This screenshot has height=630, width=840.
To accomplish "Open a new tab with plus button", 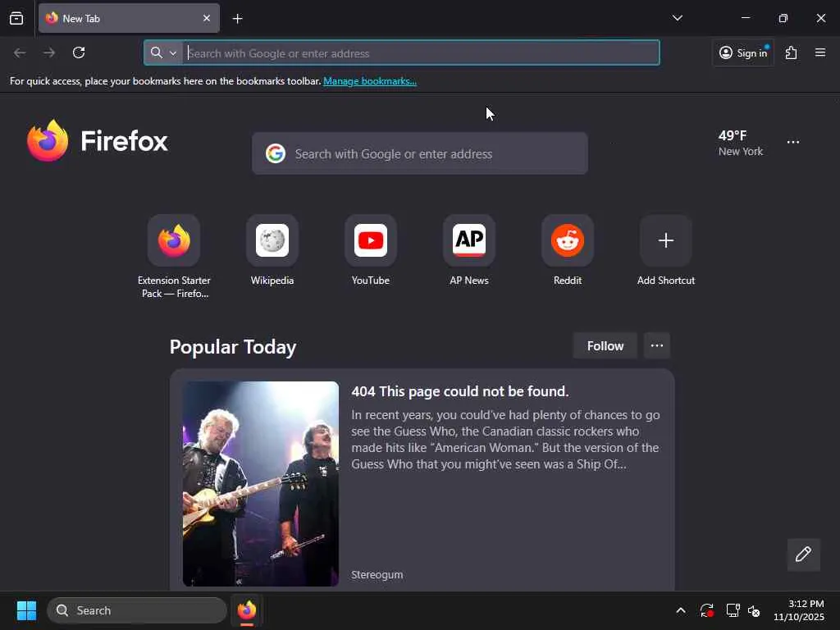I will (237, 19).
